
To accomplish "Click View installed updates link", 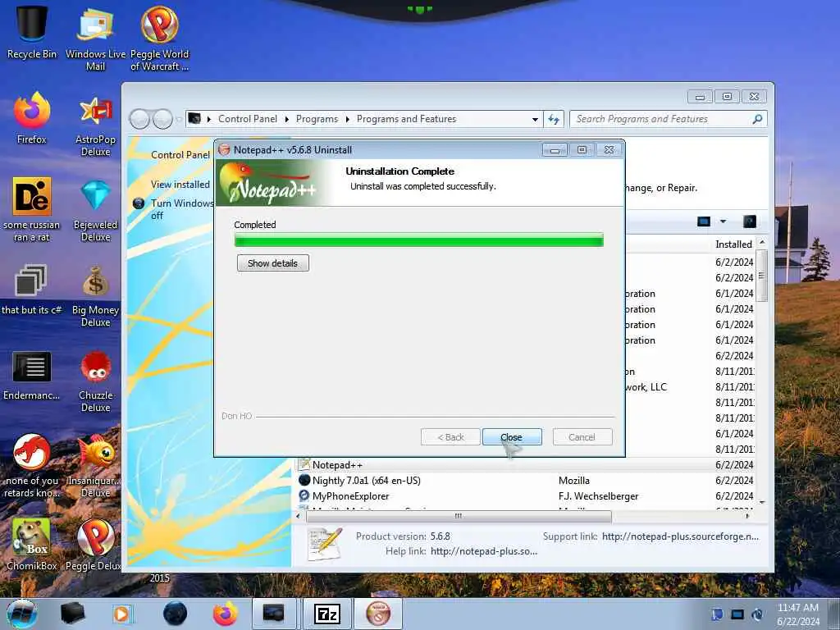I will [x=180, y=185].
